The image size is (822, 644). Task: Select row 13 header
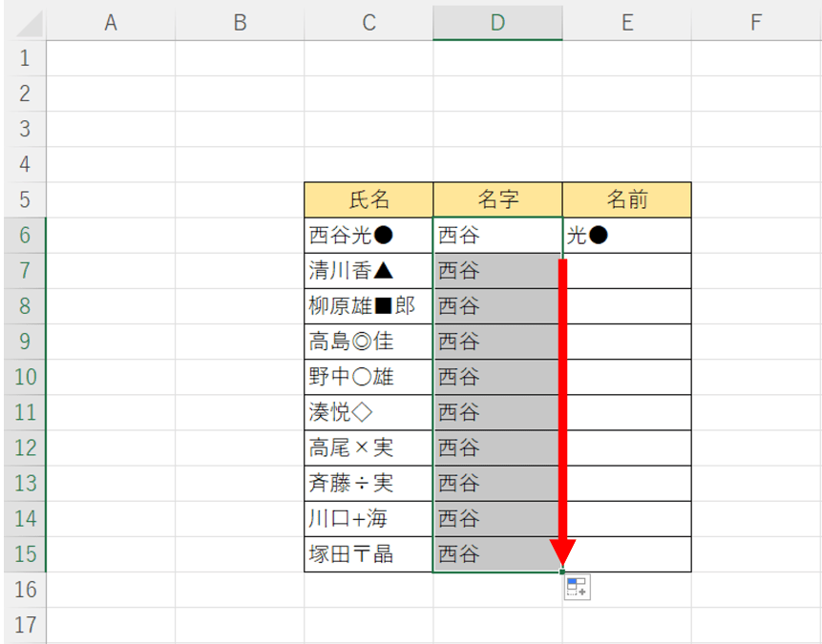pyautogui.click(x=25, y=483)
